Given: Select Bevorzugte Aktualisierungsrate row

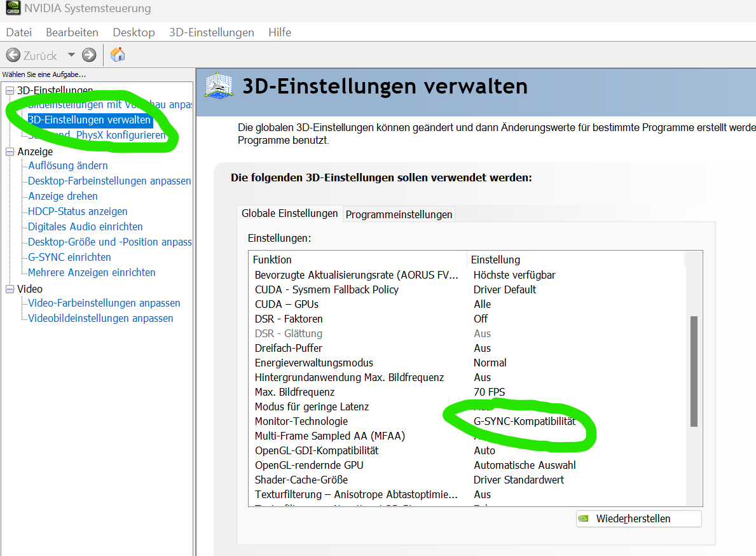Looking at the screenshot, I should [x=467, y=275].
